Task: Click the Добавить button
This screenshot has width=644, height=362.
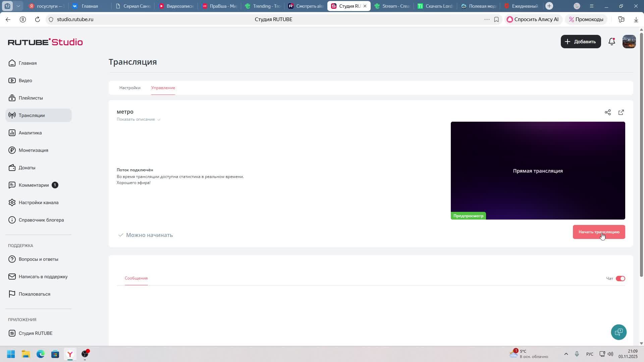Action: (580, 42)
